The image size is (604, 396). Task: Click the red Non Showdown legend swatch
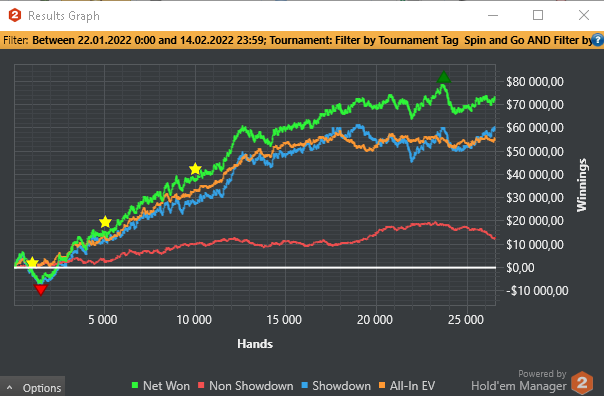coord(201,385)
